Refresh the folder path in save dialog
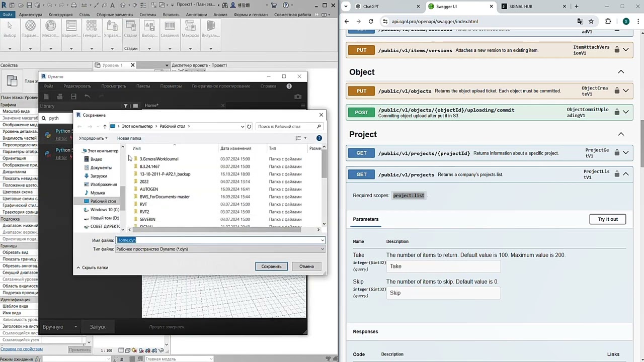The width and height of the screenshot is (644, 362). pyautogui.click(x=249, y=126)
